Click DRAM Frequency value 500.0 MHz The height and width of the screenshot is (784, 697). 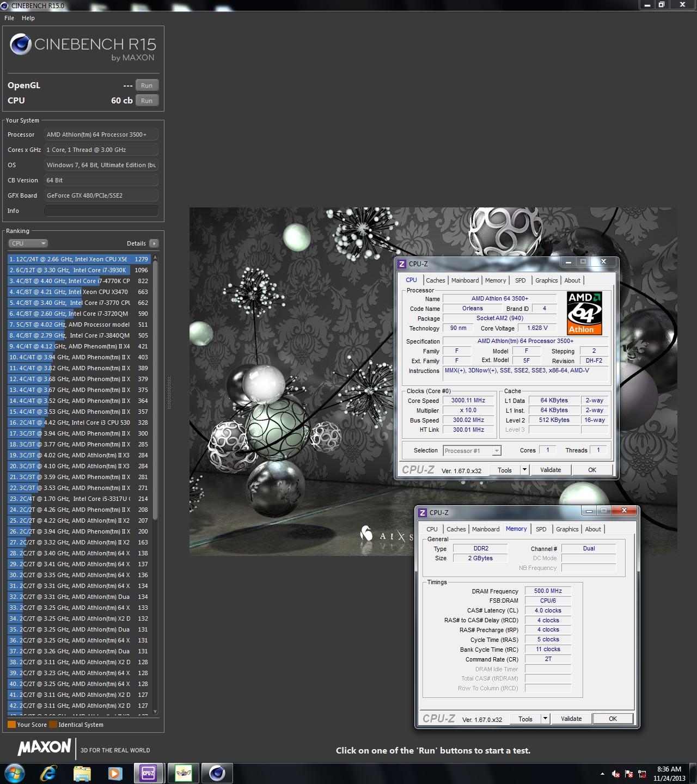click(x=548, y=591)
